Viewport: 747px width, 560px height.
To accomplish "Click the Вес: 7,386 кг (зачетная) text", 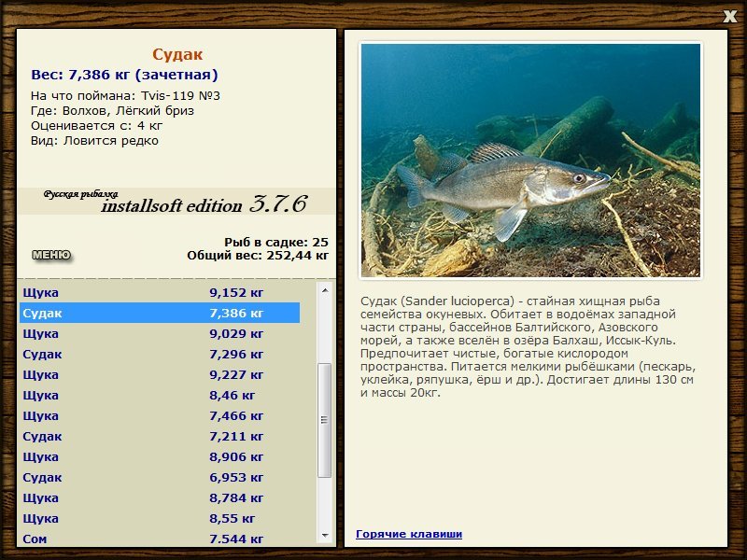I will pos(124,75).
